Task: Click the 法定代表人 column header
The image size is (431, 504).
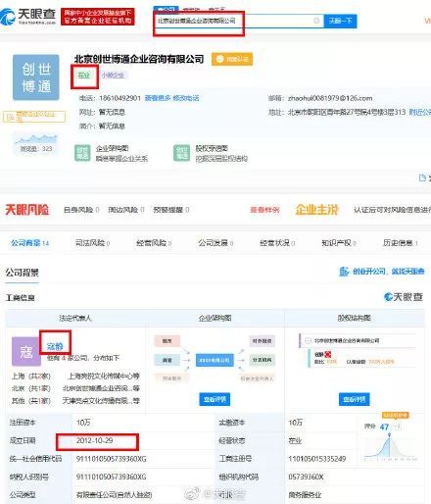Action: 75,318
